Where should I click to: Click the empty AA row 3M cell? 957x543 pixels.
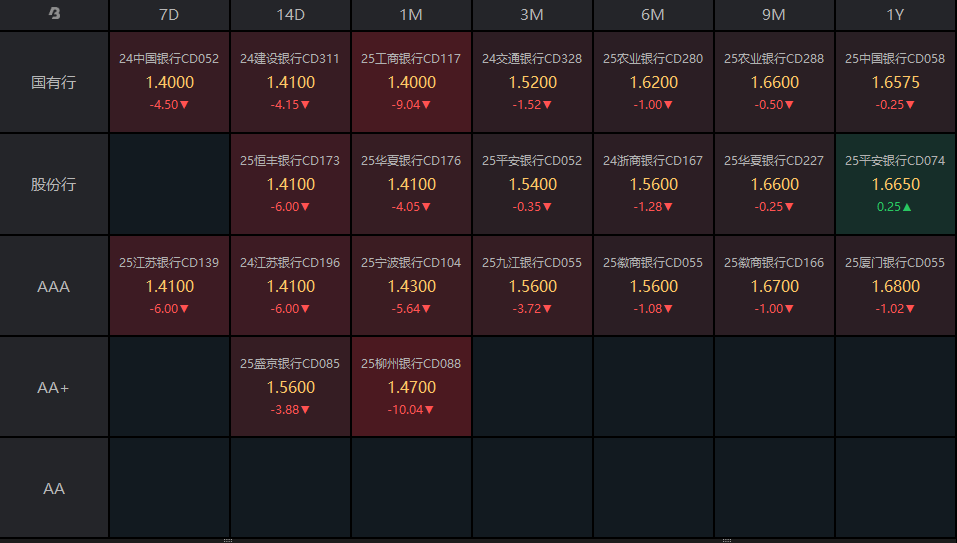pos(532,488)
